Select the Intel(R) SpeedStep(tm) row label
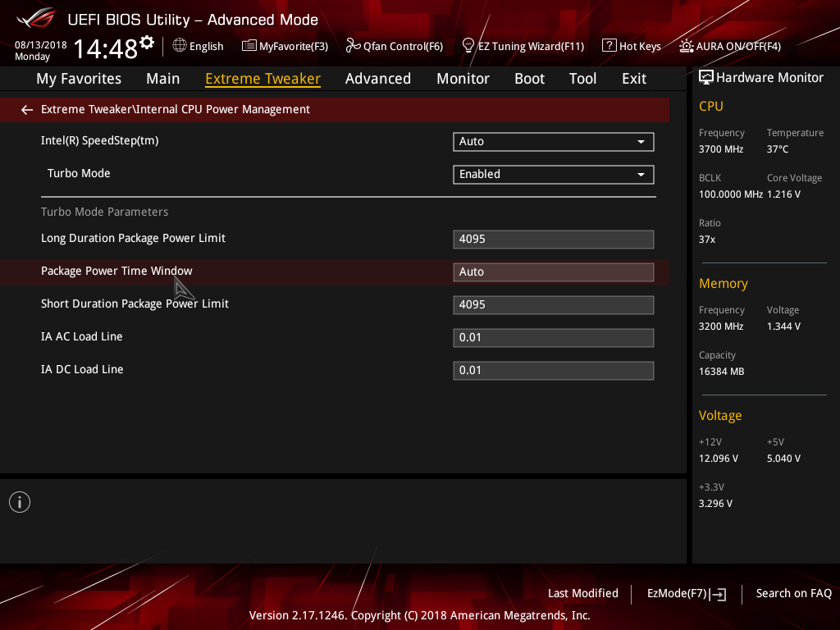840x630 pixels. pos(99,141)
